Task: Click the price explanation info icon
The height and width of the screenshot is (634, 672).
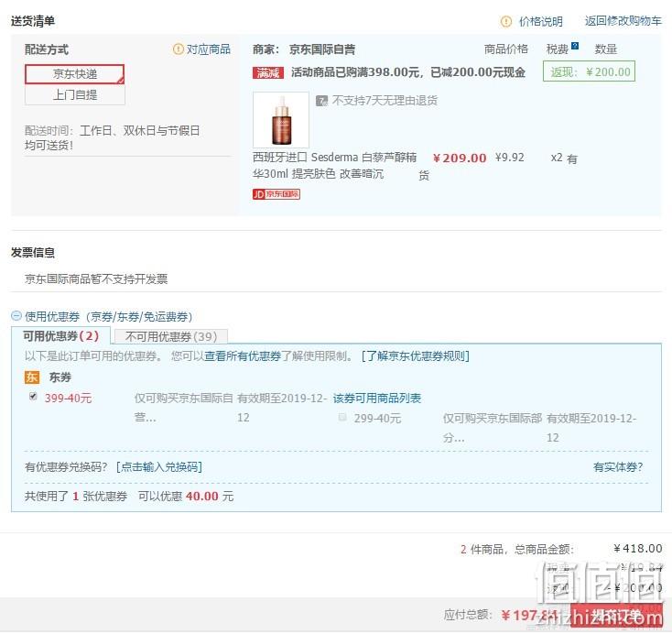Action: (506, 21)
